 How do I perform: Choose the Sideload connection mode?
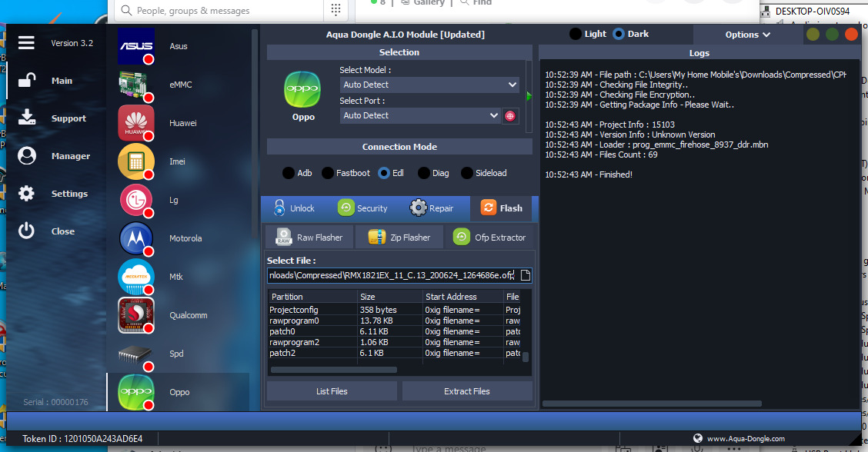484,173
